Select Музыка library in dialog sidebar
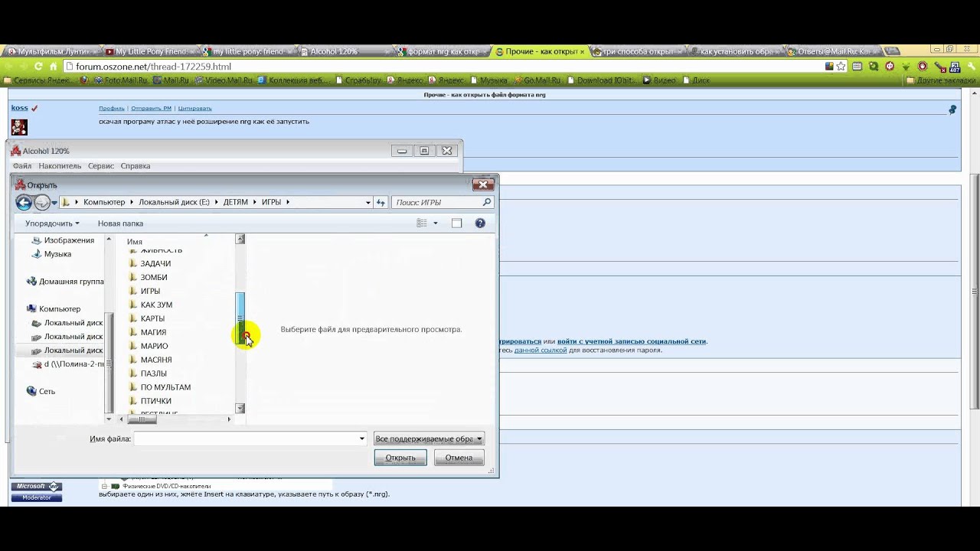Screen dimensions: 980x551 51,254
